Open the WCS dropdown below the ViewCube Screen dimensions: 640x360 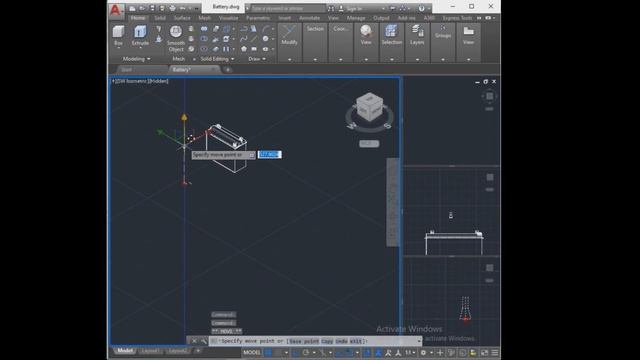pos(369,144)
